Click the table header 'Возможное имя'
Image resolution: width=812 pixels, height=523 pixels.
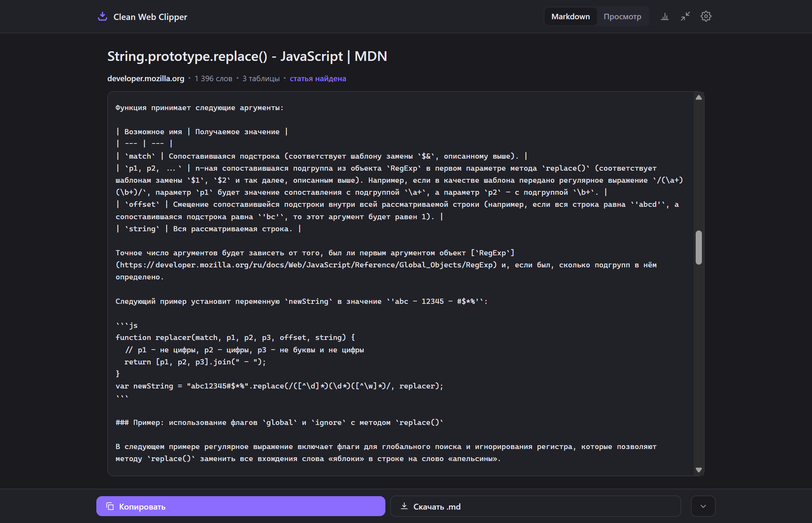pos(153,132)
